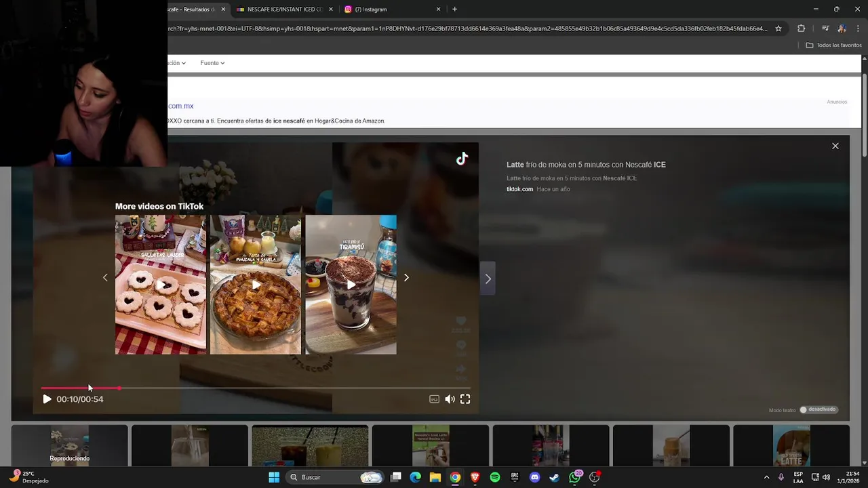Open the ESP LAA language switcher

click(798, 477)
